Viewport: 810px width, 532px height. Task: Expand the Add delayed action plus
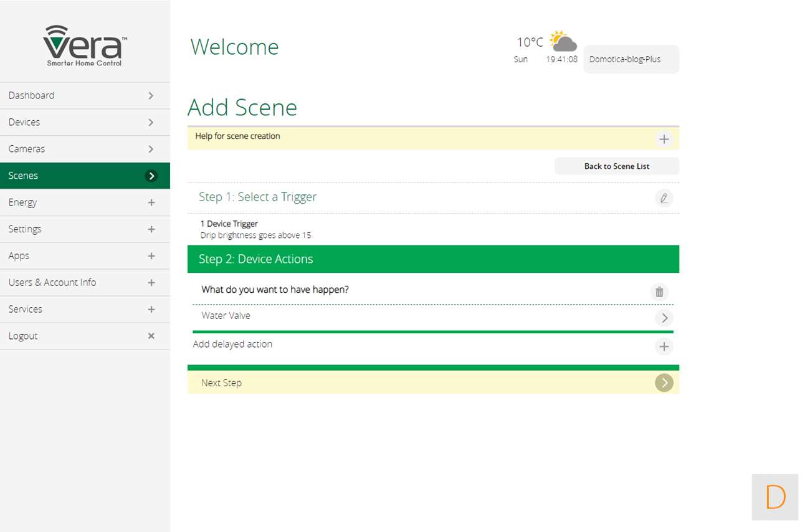664,346
